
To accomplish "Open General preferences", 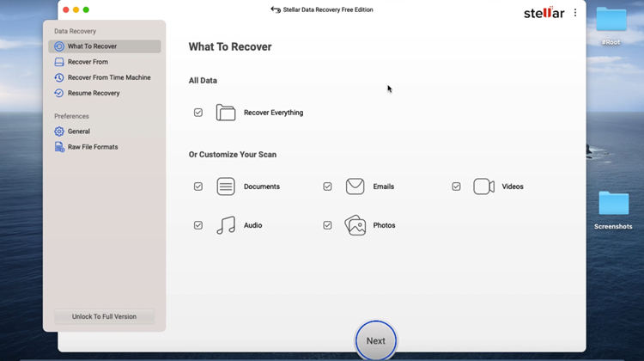I will (x=104, y=132).
